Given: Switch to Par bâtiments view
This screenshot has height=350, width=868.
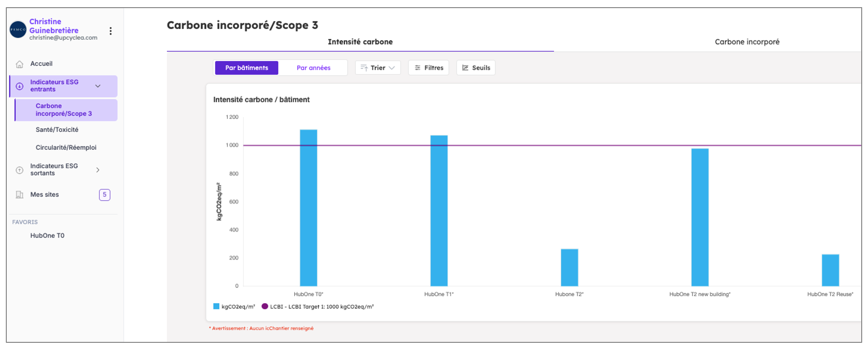Looking at the screenshot, I should coord(246,68).
